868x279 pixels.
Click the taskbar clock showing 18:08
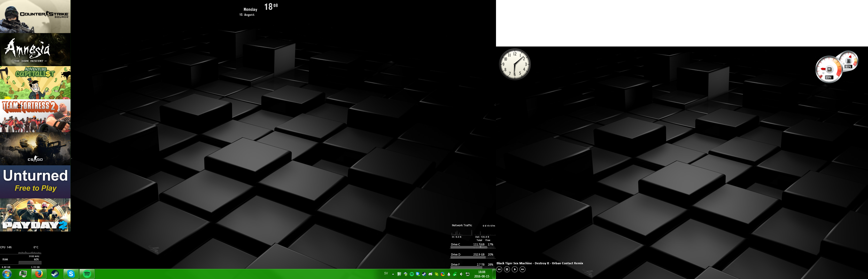(482, 274)
